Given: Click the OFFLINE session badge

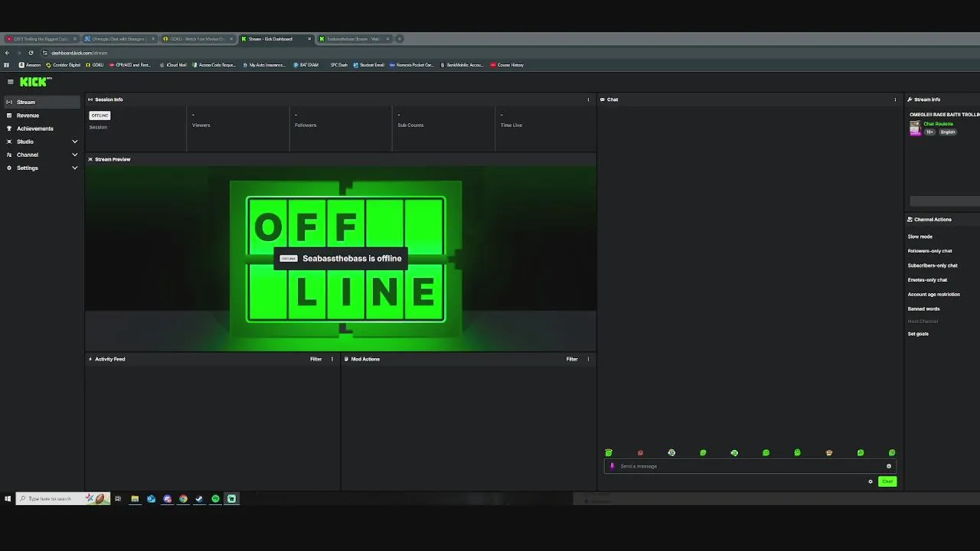Looking at the screenshot, I should click(x=100, y=116).
